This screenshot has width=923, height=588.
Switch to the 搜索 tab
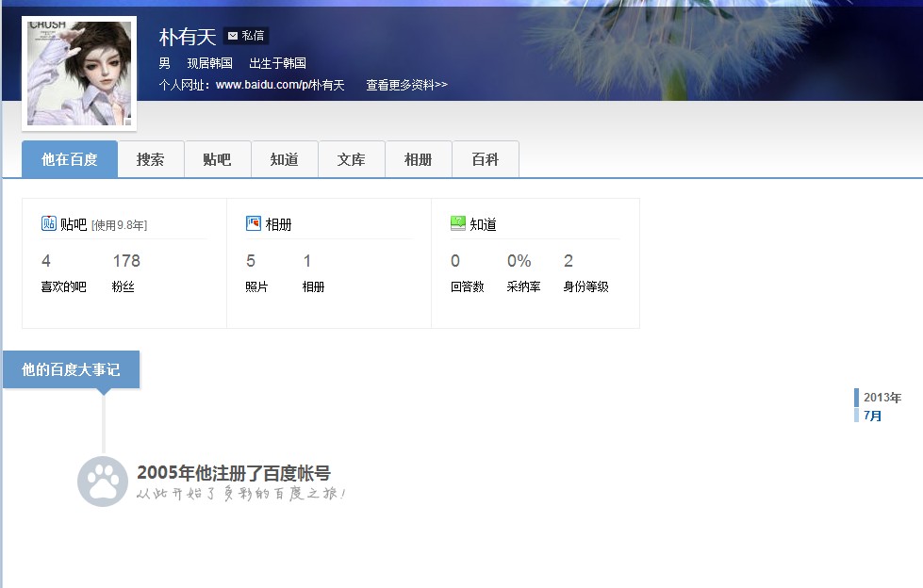[151, 159]
